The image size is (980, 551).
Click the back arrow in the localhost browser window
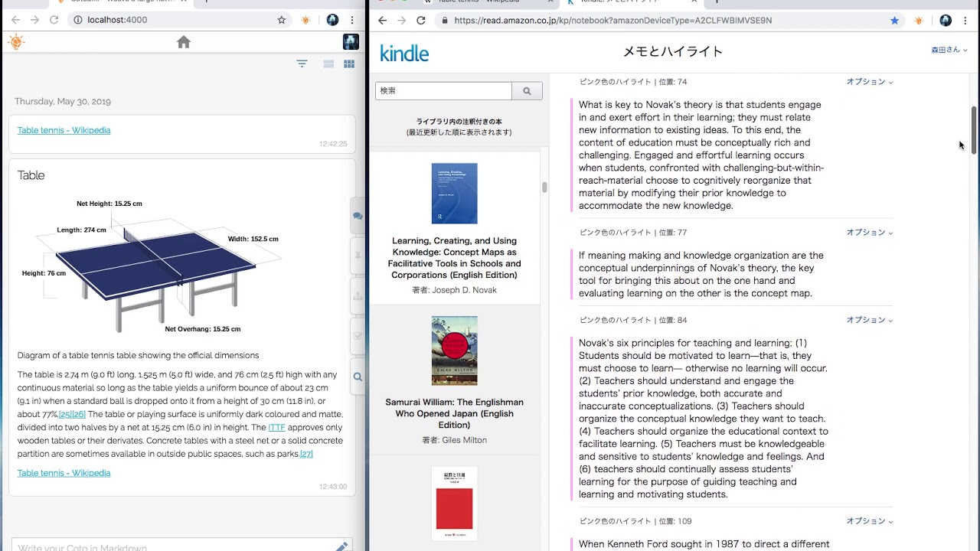coord(15,20)
